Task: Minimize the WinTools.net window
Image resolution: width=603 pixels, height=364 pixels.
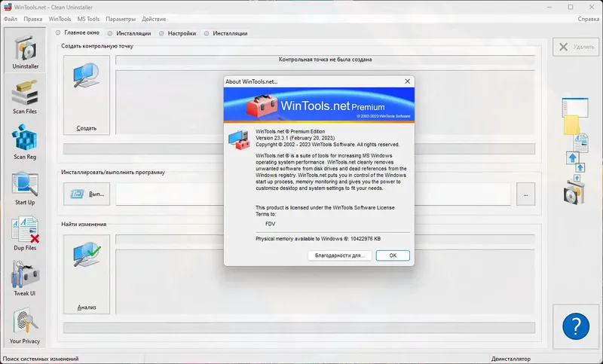Action: click(550, 7)
